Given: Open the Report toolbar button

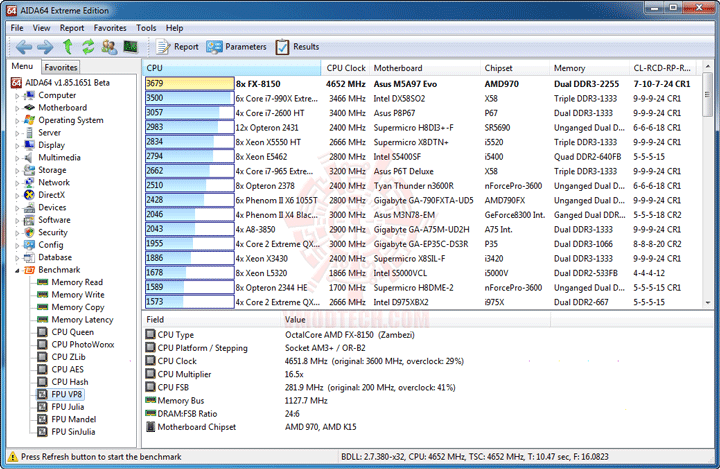Looking at the screenshot, I should pyautogui.click(x=177, y=46).
